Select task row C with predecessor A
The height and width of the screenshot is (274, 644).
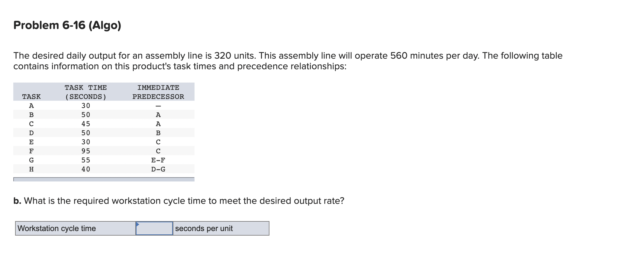(x=91, y=123)
